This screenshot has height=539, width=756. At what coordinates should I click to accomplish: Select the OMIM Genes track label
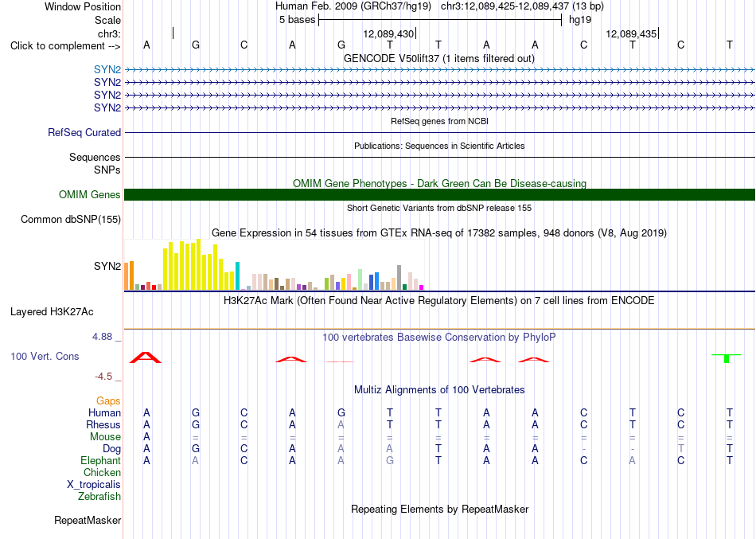[89, 194]
